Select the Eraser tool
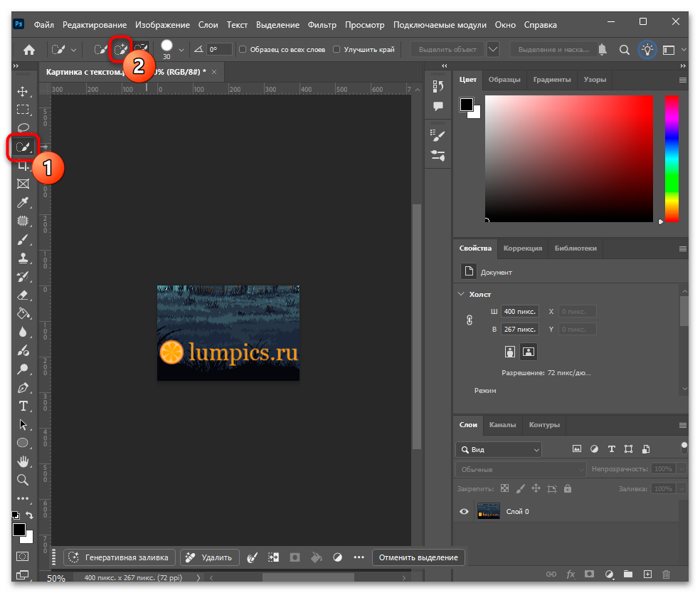The width and height of the screenshot is (700, 593). click(23, 295)
